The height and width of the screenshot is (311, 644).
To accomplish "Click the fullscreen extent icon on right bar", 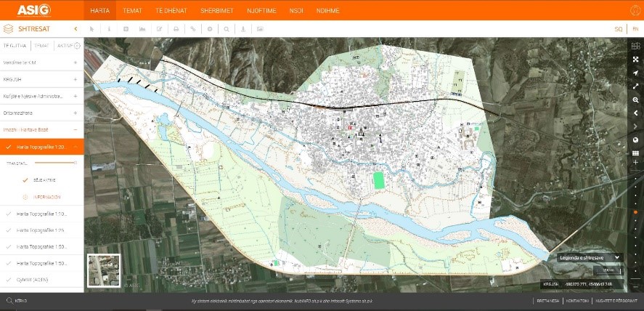I will pyautogui.click(x=635, y=60).
